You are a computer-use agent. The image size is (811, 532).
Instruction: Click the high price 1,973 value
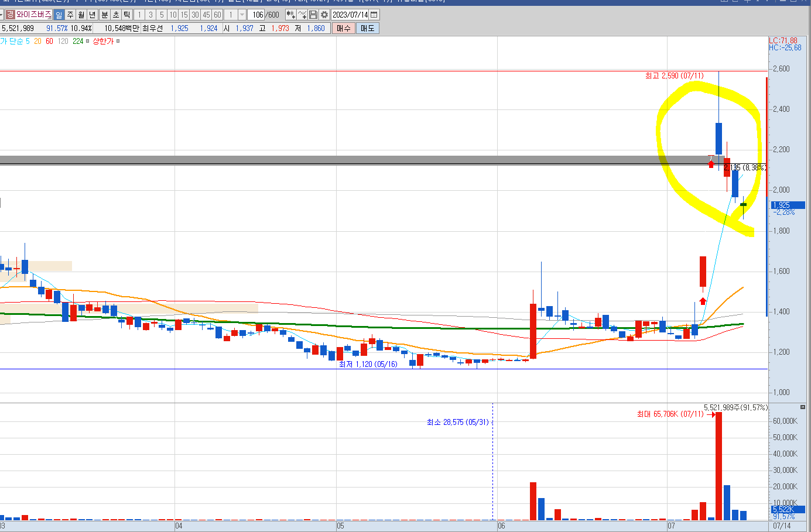[280, 28]
